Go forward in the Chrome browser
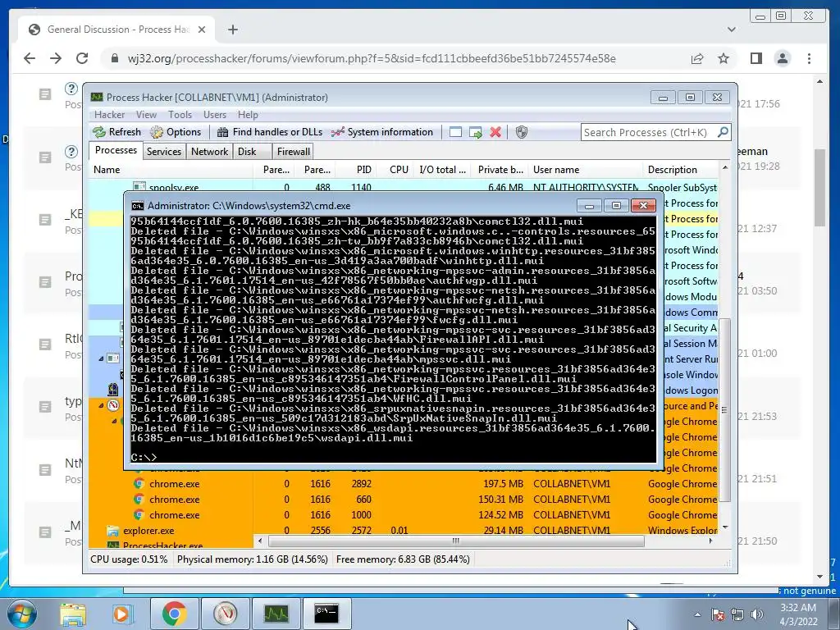Image resolution: width=840 pixels, height=630 pixels. [x=56, y=58]
